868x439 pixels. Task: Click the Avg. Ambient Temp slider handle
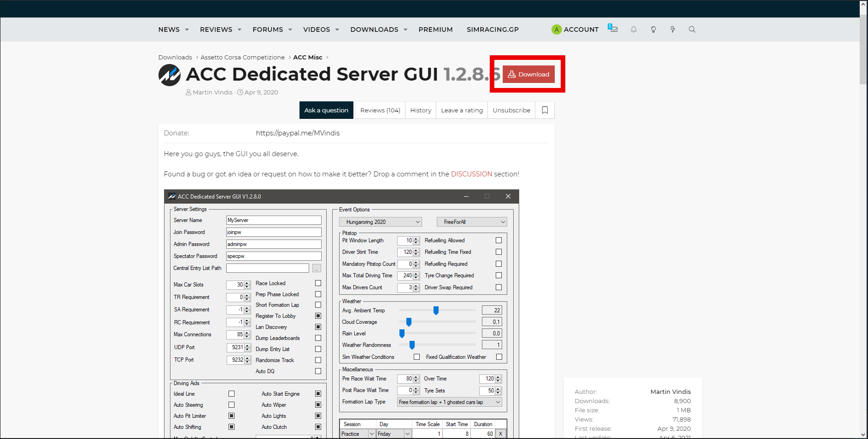(x=436, y=310)
